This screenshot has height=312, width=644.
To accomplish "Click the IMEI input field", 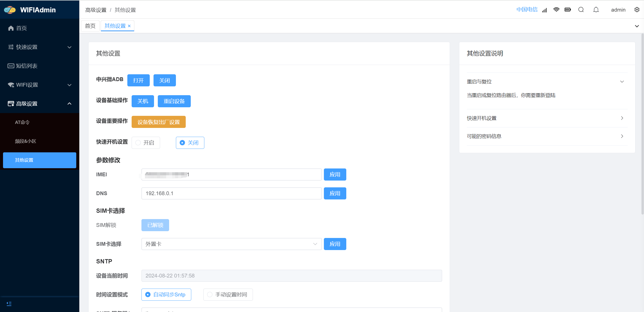I will point(232,175).
